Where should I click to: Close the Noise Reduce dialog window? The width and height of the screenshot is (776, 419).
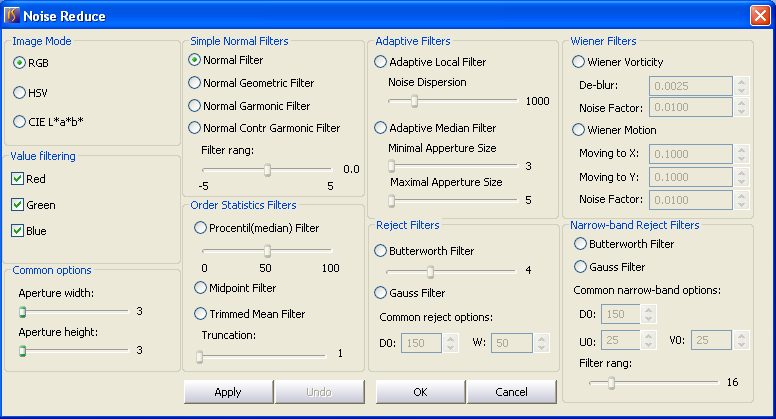[x=758, y=16]
